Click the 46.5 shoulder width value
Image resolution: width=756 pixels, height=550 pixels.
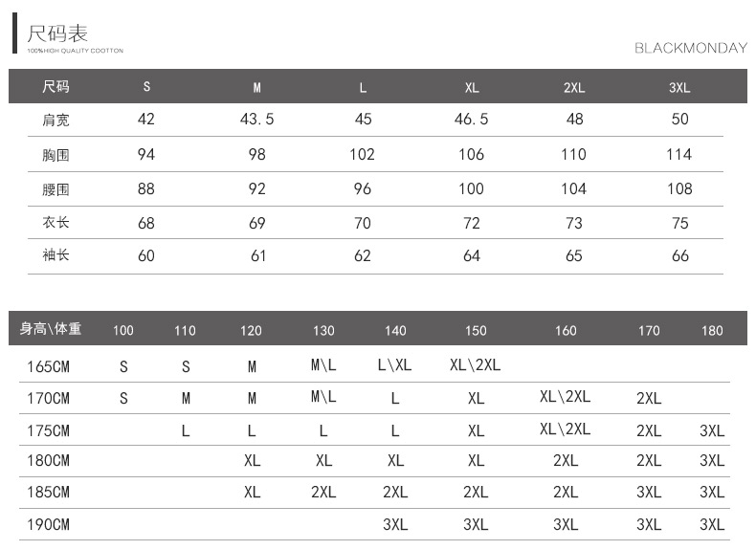coord(471,120)
